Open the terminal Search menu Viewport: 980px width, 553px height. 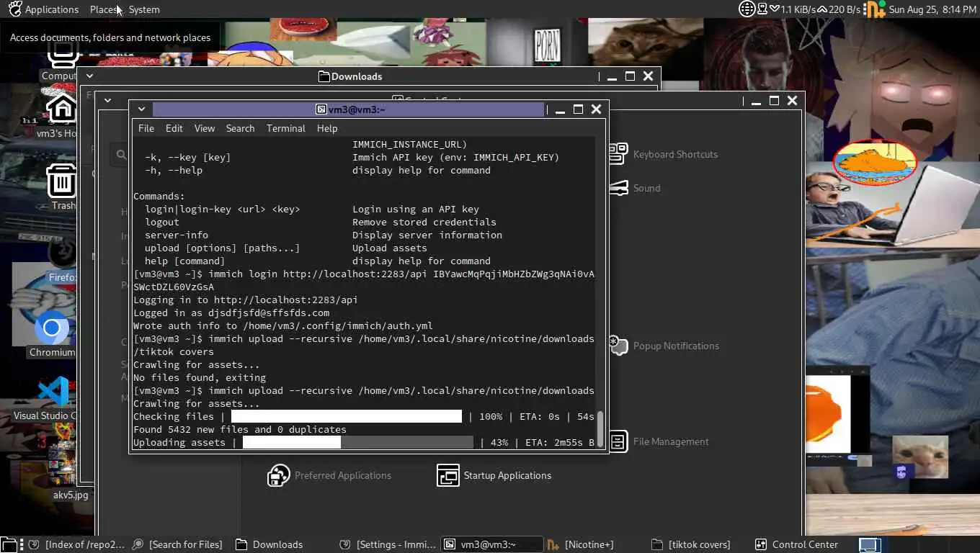point(240,128)
